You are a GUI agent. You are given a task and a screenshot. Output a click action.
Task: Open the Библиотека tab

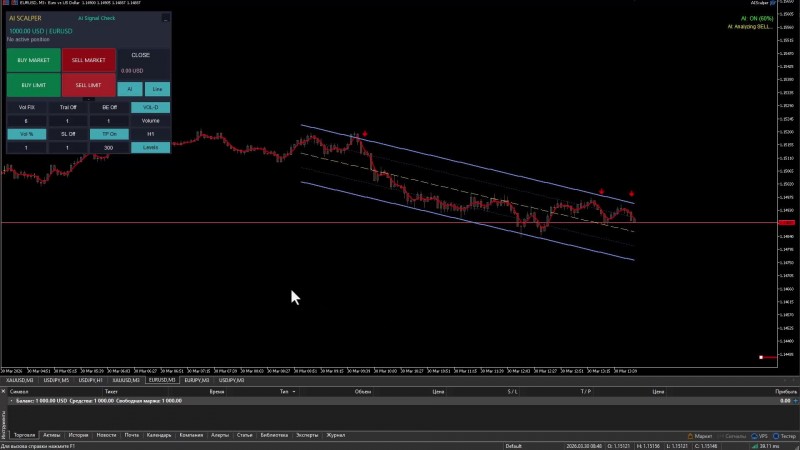[274, 436]
